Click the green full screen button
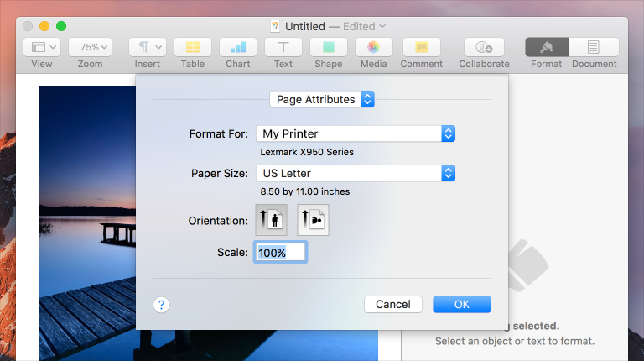644x361 pixels. pos(61,26)
